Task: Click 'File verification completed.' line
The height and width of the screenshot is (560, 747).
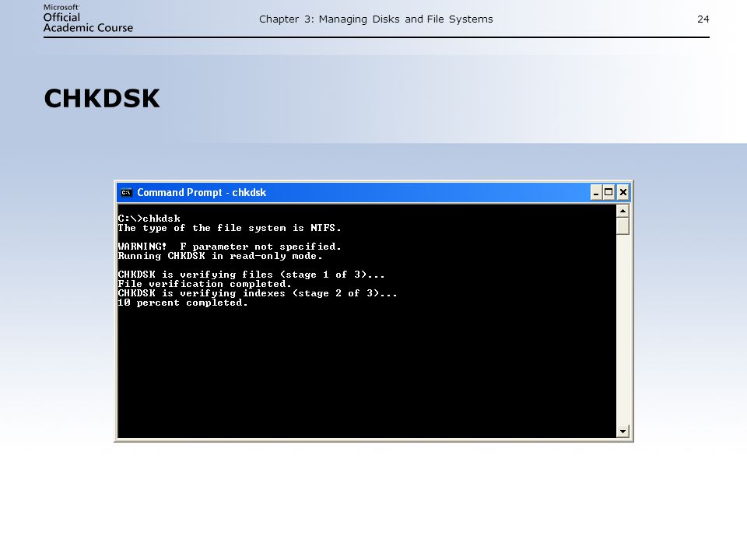Action: (205, 285)
